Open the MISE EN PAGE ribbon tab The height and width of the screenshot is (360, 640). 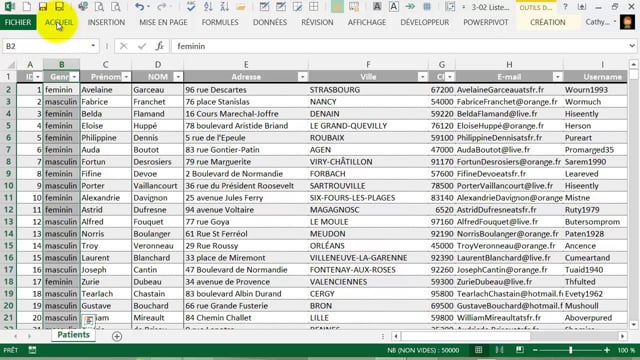163,22
